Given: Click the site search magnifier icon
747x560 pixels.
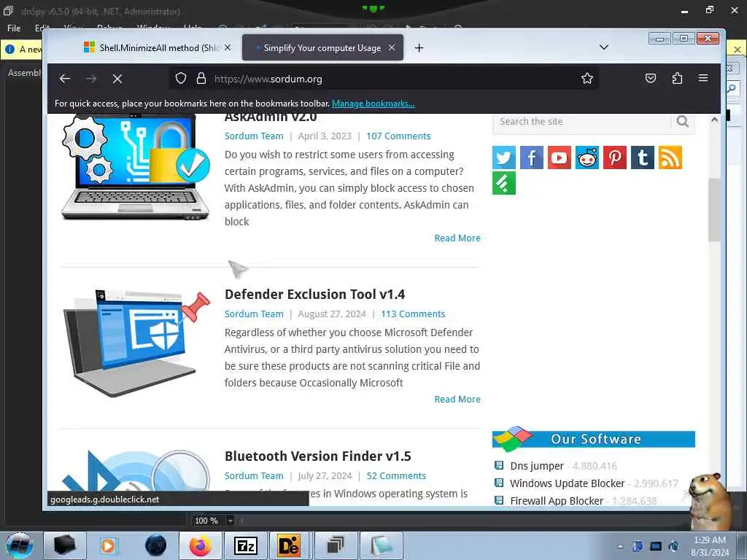Looking at the screenshot, I should click(683, 122).
